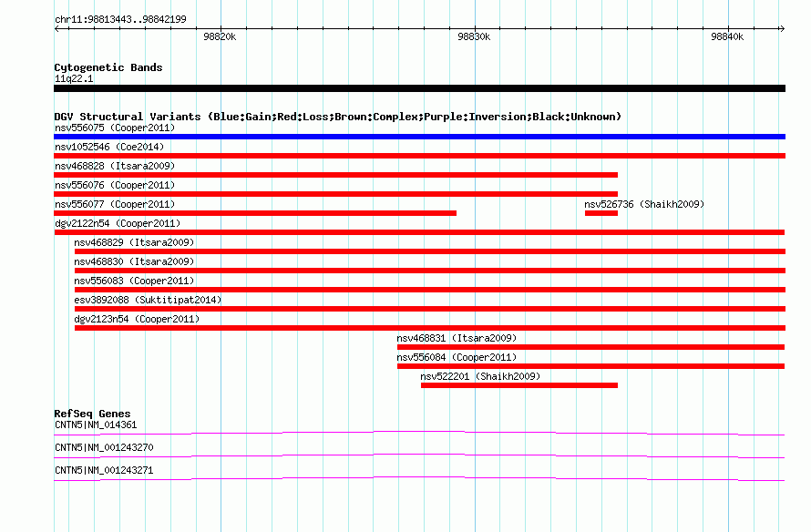Click the magenta line for CNTN5|NM_001243270

(419, 455)
